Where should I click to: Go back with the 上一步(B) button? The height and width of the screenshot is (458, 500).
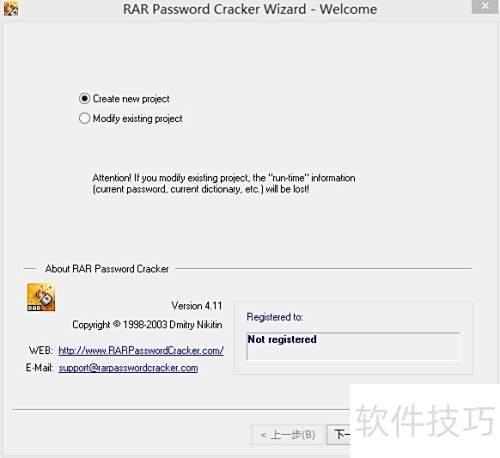coord(287,435)
